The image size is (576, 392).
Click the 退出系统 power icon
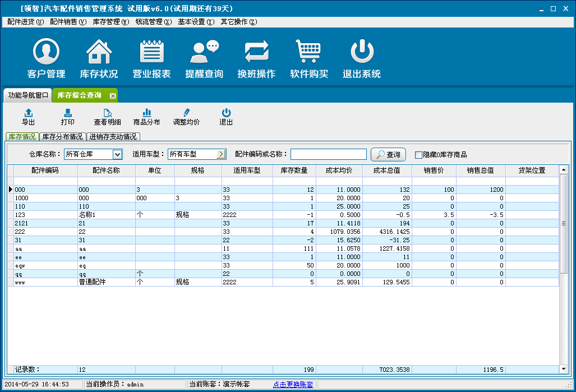pyautogui.click(x=362, y=52)
